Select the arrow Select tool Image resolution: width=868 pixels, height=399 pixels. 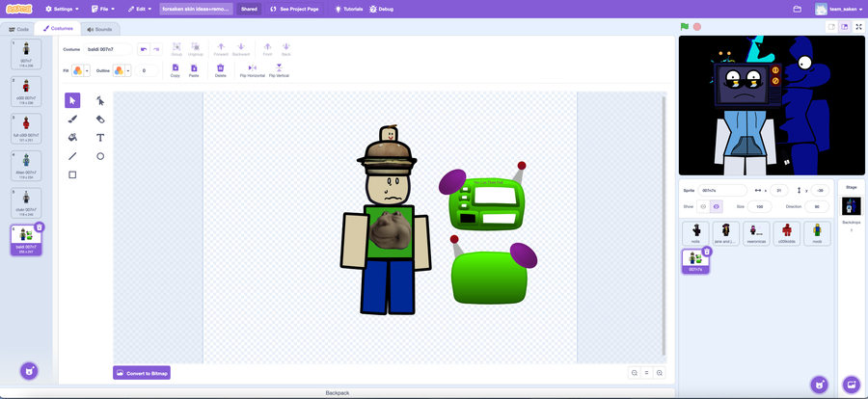[x=72, y=100]
